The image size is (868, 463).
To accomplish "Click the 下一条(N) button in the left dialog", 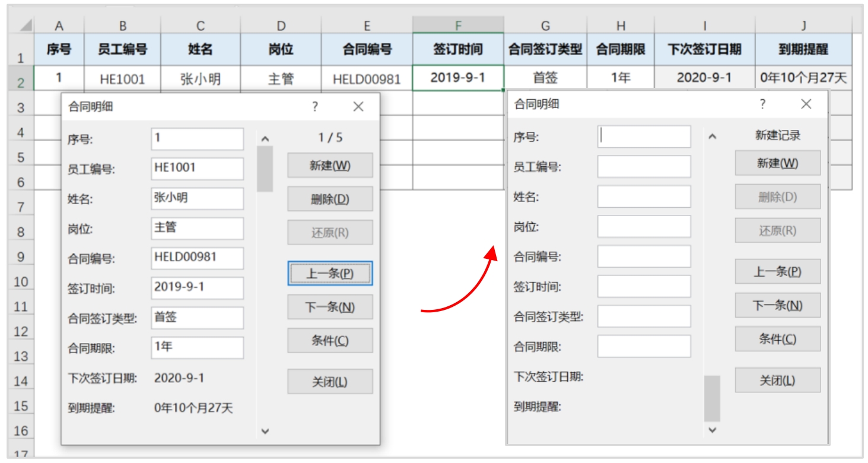I will (x=330, y=307).
